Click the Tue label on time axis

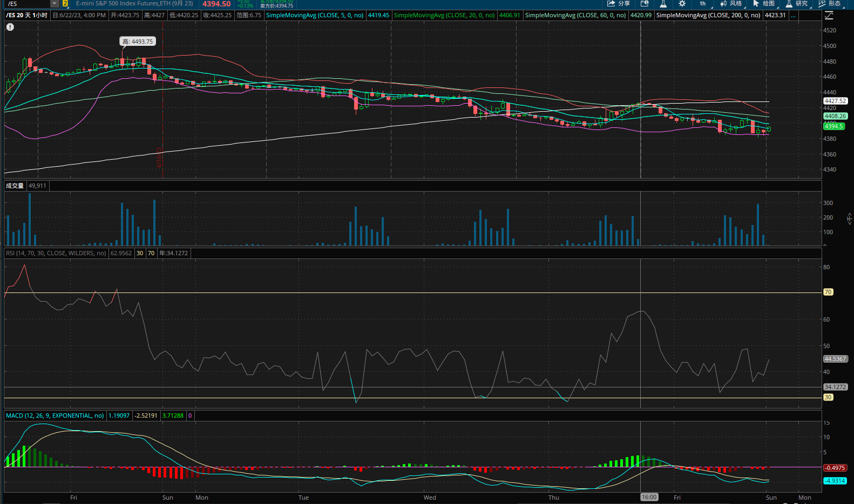(x=304, y=498)
